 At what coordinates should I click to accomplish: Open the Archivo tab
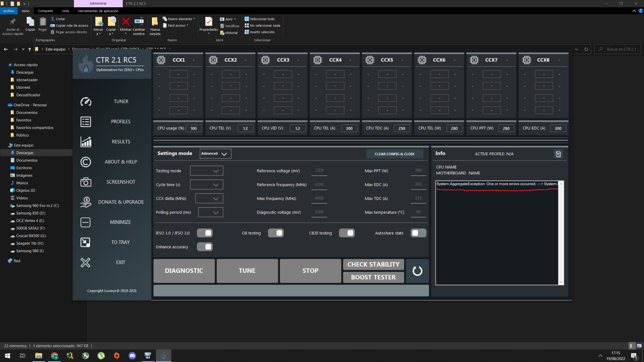9,11
